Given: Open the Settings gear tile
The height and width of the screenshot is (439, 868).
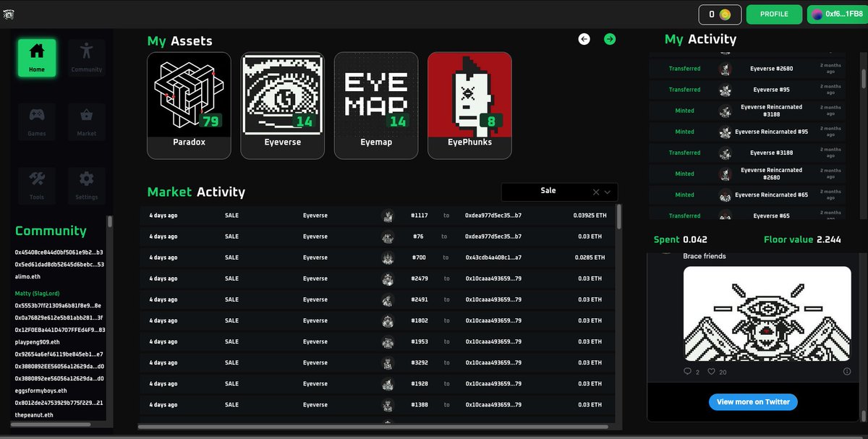Looking at the screenshot, I should click(87, 185).
